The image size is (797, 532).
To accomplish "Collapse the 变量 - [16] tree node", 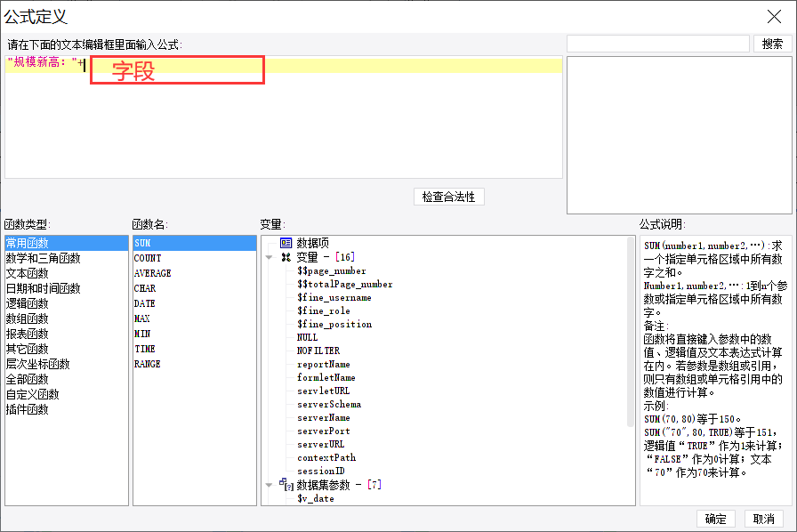I will pos(269,257).
